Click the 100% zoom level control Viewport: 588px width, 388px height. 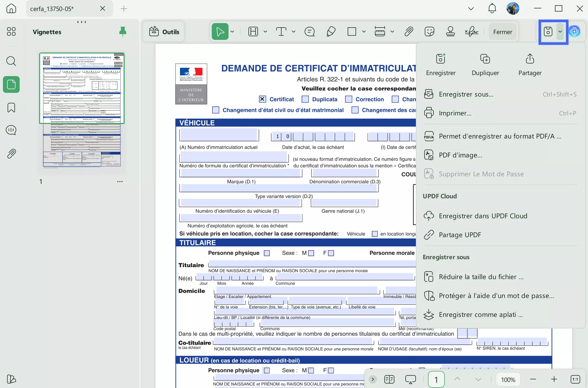pos(508,379)
